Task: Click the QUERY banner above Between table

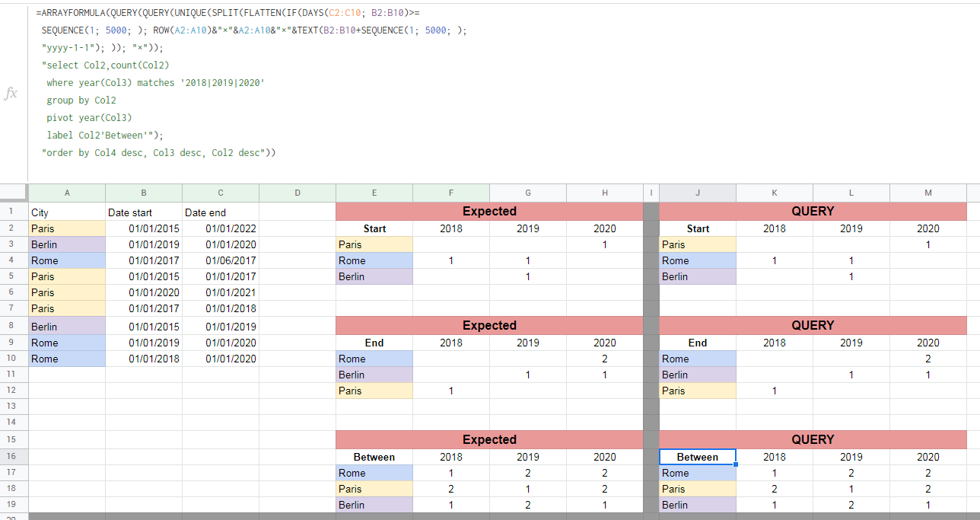Action: pyautogui.click(x=813, y=440)
